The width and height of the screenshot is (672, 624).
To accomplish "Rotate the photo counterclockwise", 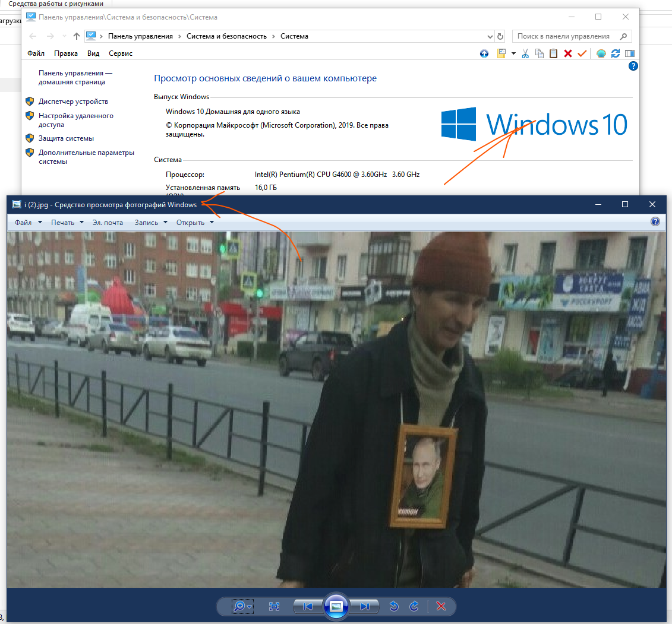I will [x=393, y=606].
